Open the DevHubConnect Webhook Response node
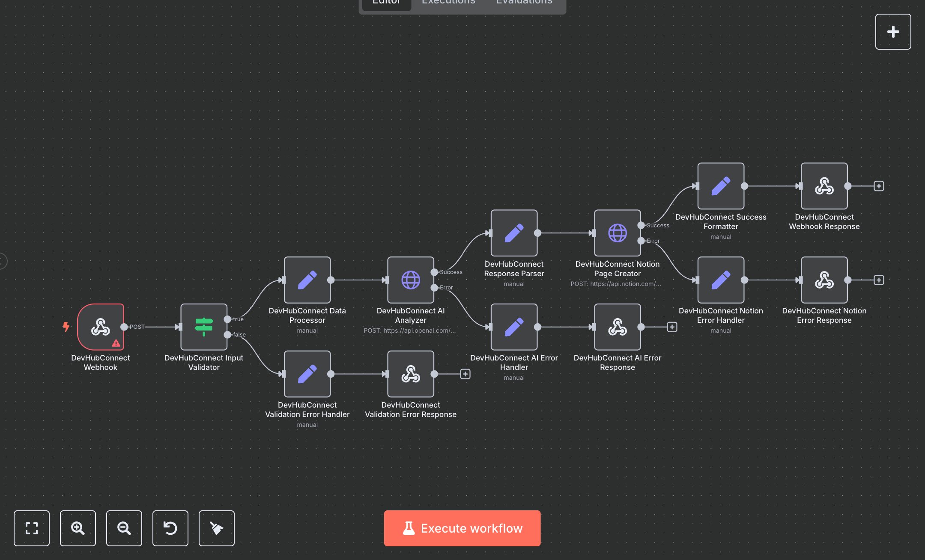This screenshot has height=560, width=925. (824, 186)
